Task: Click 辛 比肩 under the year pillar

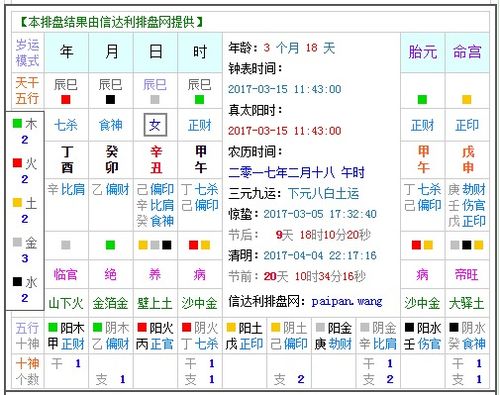Action: (x=66, y=189)
